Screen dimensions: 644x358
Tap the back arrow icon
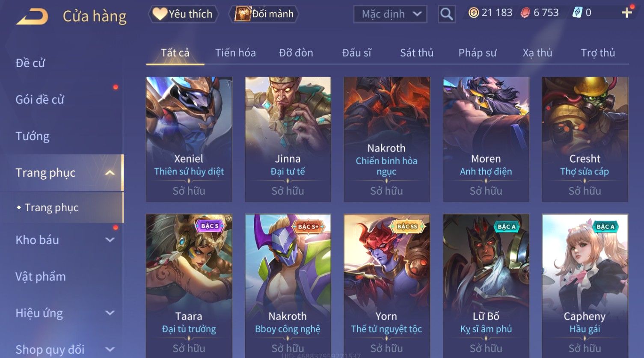point(32,16)
